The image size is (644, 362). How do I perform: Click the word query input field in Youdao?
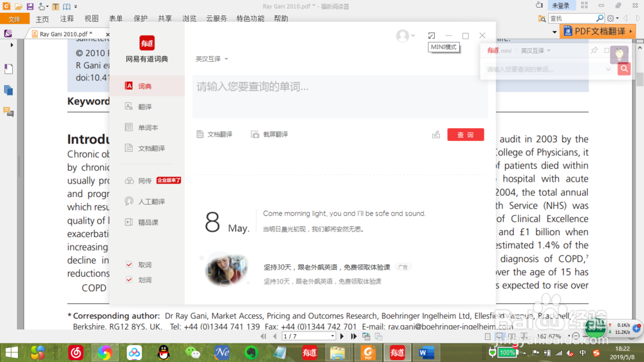pyautogui.click(x=339, y=96)
